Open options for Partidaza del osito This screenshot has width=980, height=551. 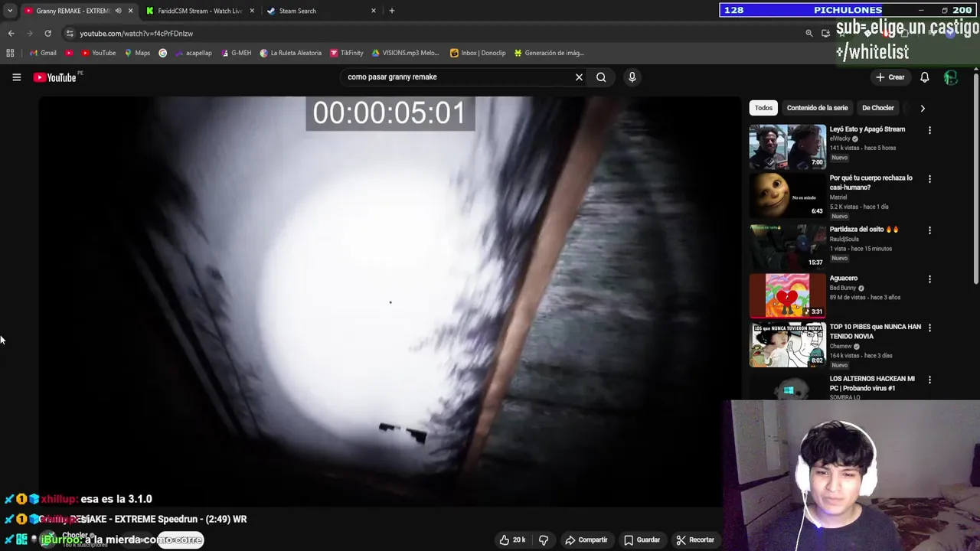click(929, 230)
